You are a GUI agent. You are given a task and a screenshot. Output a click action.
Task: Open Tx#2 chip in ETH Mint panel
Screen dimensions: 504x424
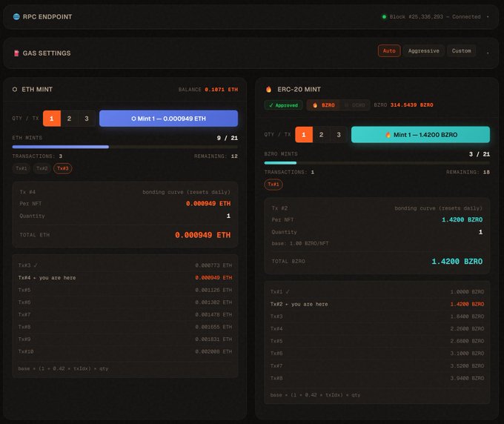click(x=42, y=168)
